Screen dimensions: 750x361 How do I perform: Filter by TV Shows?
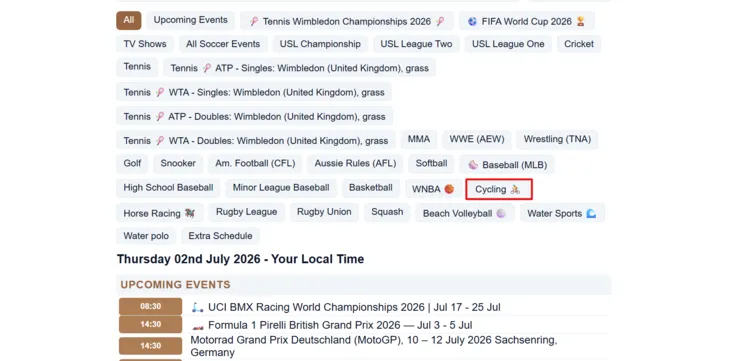145,44
